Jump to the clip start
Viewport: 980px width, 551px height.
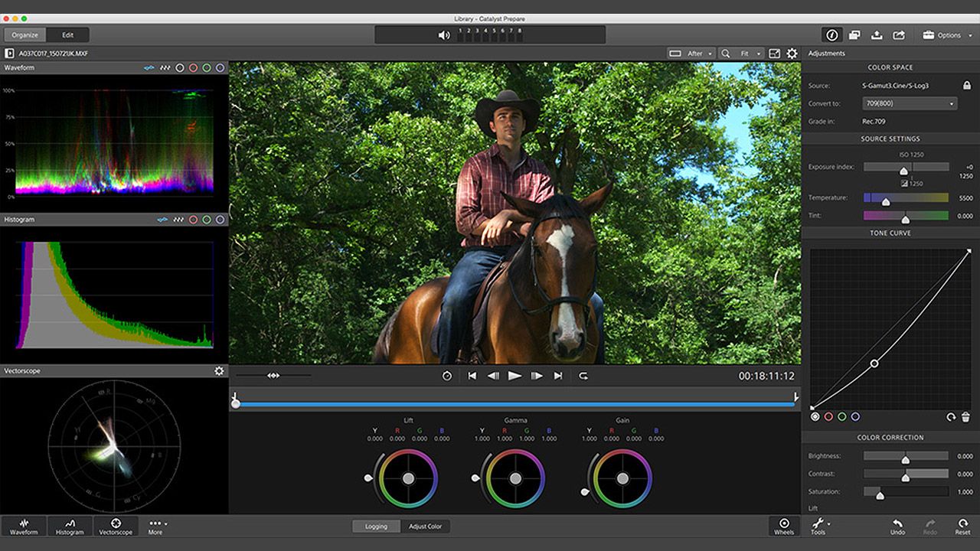pyautogui.click(x=472, y=376)
